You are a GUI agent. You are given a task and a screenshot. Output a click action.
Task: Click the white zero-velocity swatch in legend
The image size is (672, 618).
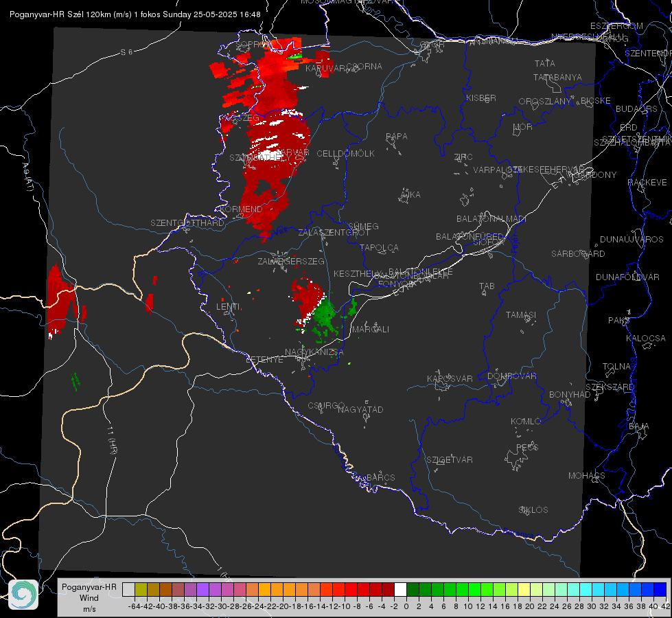point(400,590)
